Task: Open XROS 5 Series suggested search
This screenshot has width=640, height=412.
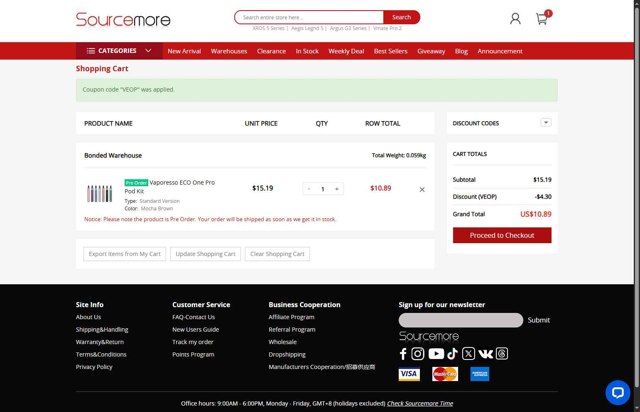Action: pyautogui.click(x=269, y=28)
